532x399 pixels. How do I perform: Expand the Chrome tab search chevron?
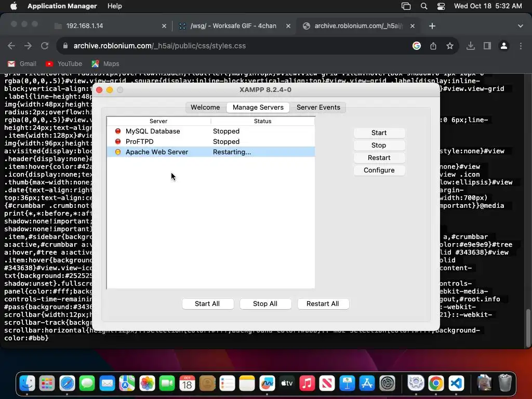(x=521, y=26)
